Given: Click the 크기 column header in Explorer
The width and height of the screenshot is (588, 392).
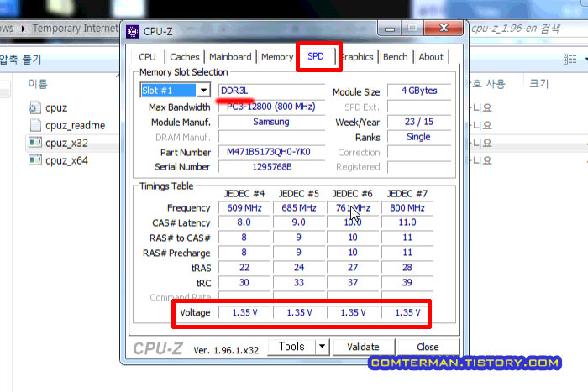Looking at the screenshot, I should 539,83.
